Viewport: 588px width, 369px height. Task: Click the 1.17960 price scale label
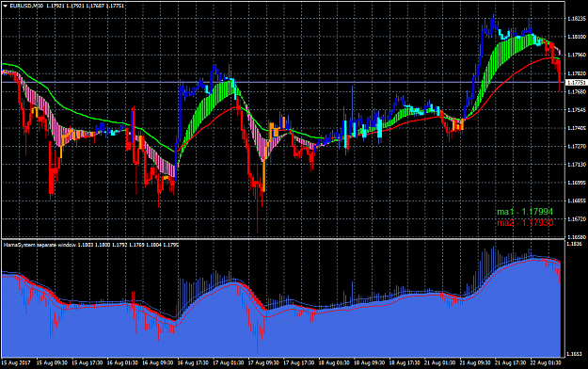577,55
